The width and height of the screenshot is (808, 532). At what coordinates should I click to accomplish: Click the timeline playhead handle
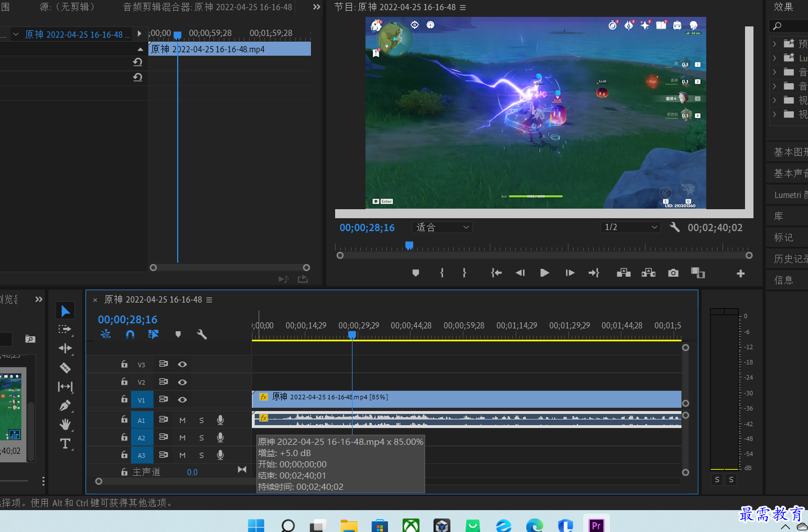(352, 335)
